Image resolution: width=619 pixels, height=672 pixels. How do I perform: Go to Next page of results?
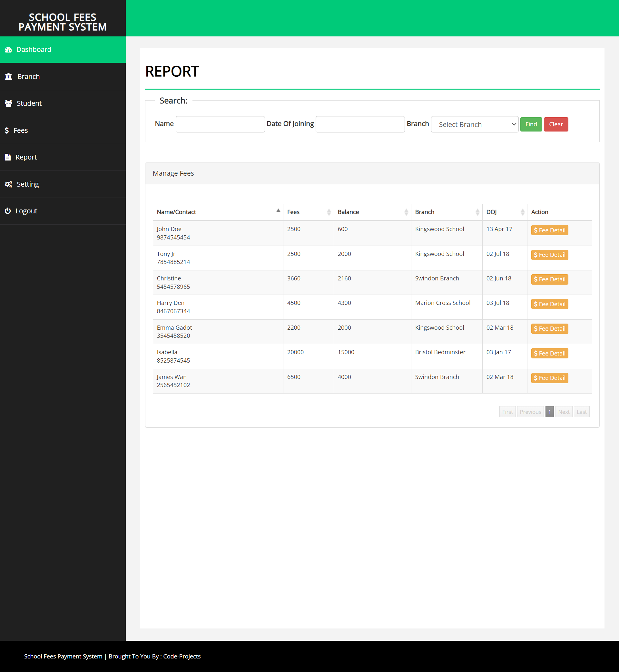click(x=564, y=412)
